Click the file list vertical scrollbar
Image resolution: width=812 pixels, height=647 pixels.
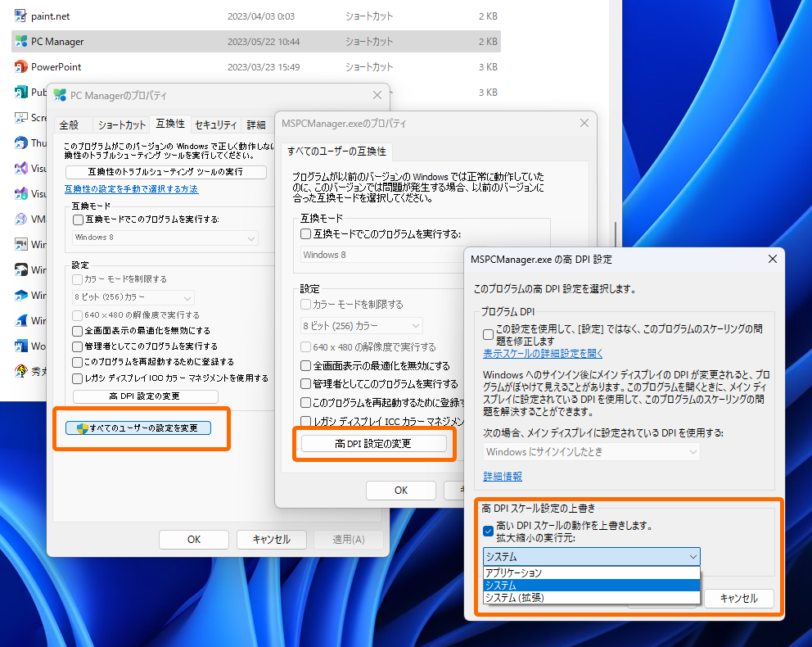pyautogui.click(x=616, y=234)
